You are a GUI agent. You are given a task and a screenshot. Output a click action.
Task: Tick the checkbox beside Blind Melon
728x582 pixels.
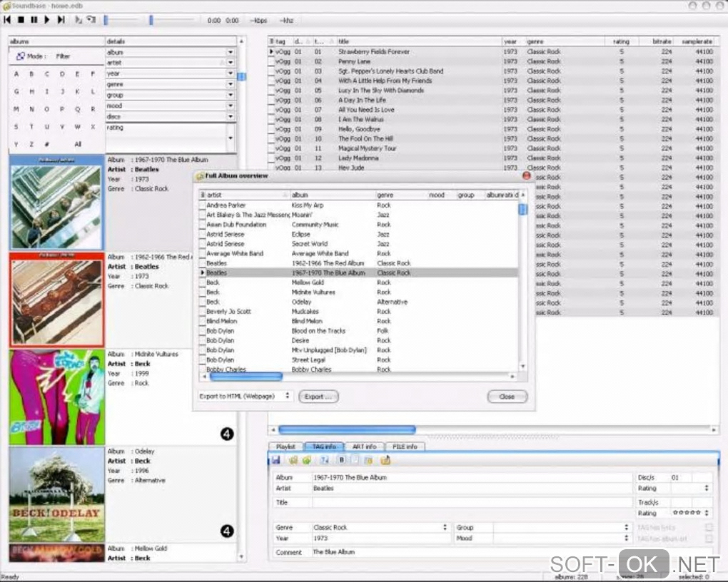pos(202,321)
